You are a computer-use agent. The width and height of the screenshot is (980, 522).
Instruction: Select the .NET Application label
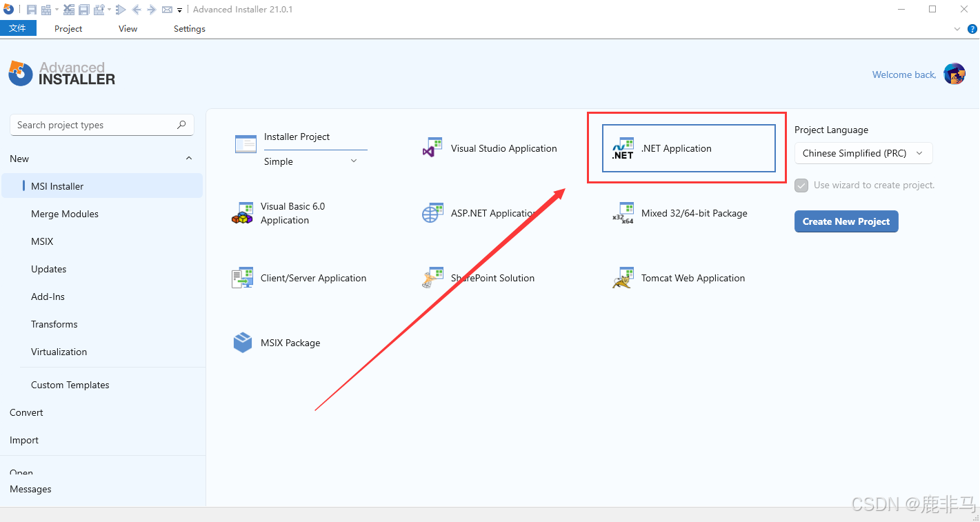click(676, 148)
